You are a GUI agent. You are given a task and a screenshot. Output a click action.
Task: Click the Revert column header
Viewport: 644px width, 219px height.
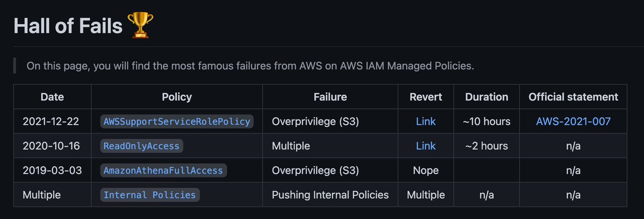tap(426, 97)
